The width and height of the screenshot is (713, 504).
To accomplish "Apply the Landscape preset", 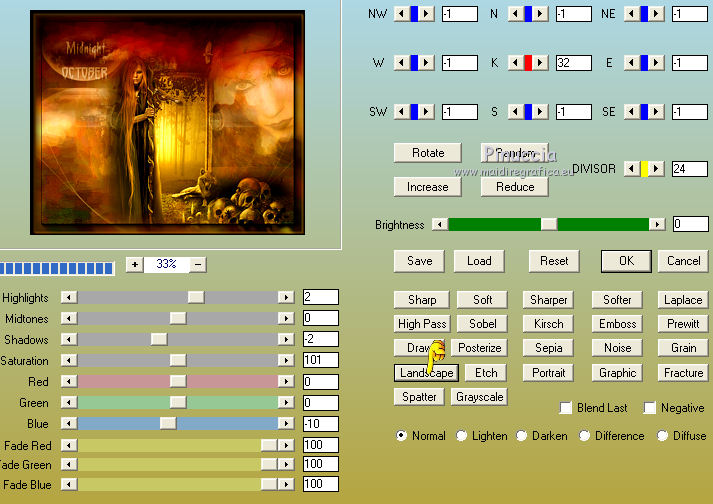I will coord(426,373).
